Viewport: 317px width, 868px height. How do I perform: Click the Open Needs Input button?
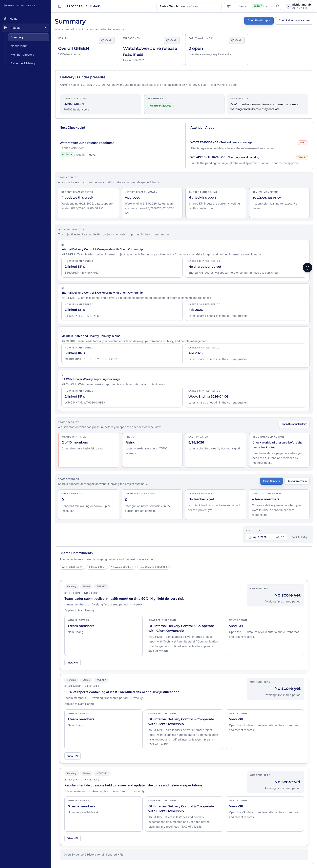259,21
